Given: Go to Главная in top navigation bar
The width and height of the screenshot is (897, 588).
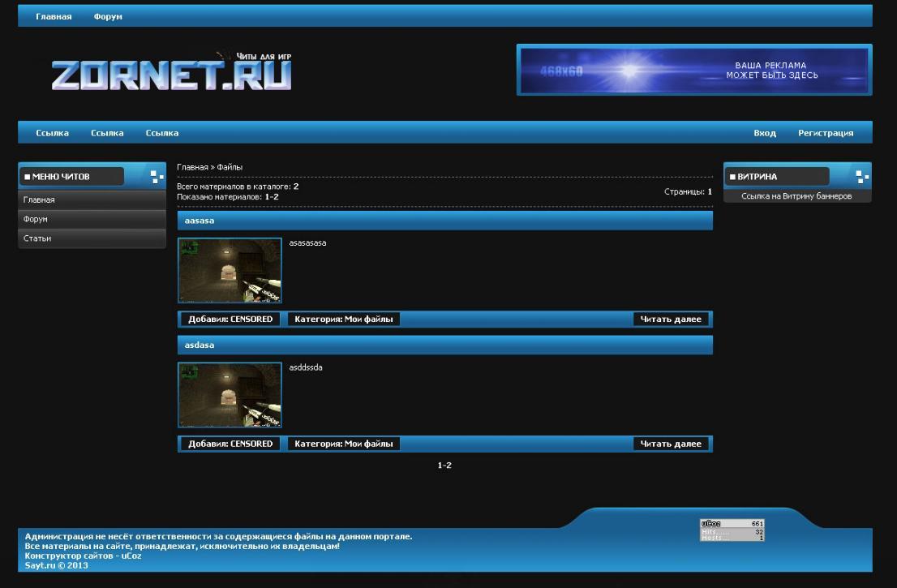Looking at the screenshot, I should click(x=54, y=16).
